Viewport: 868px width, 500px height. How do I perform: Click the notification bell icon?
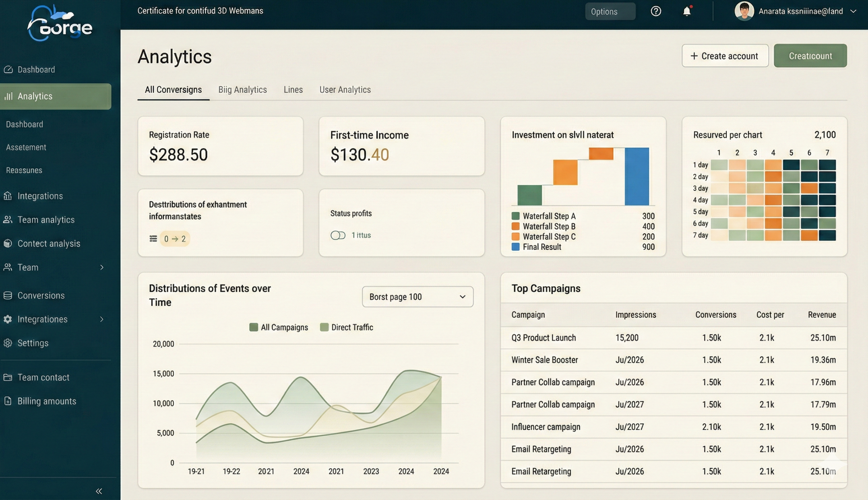[687, 11]
